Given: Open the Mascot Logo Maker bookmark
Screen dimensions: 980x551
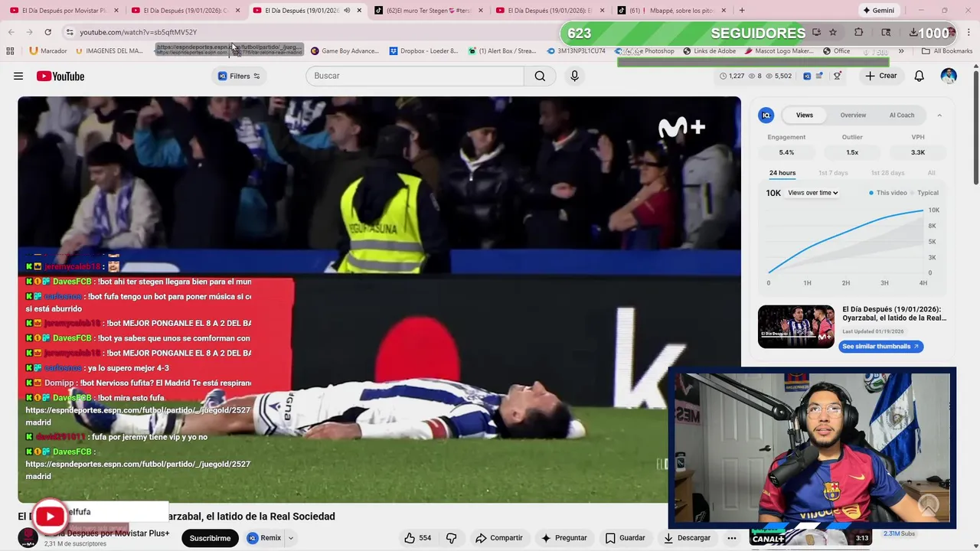Looking at the screenshot, I should pyautogui.click(x=779, y=51).
